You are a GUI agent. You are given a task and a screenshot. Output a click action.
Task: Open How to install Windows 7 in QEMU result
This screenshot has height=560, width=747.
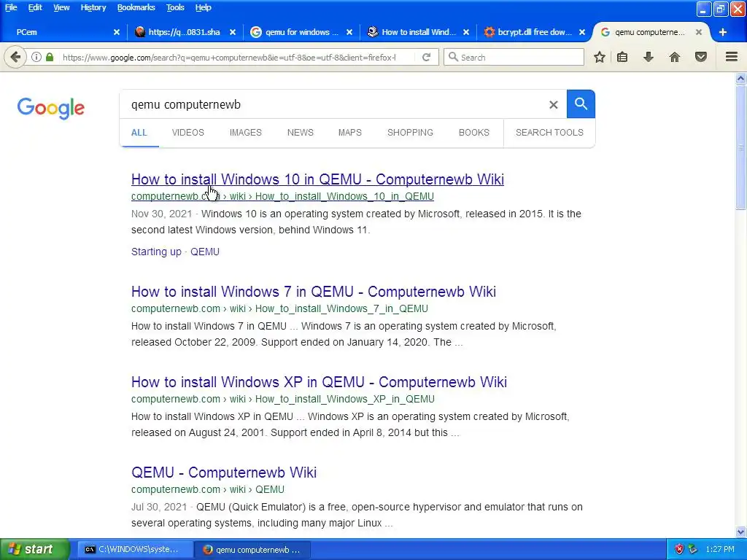pyautogui.click(x=314, y=292)
